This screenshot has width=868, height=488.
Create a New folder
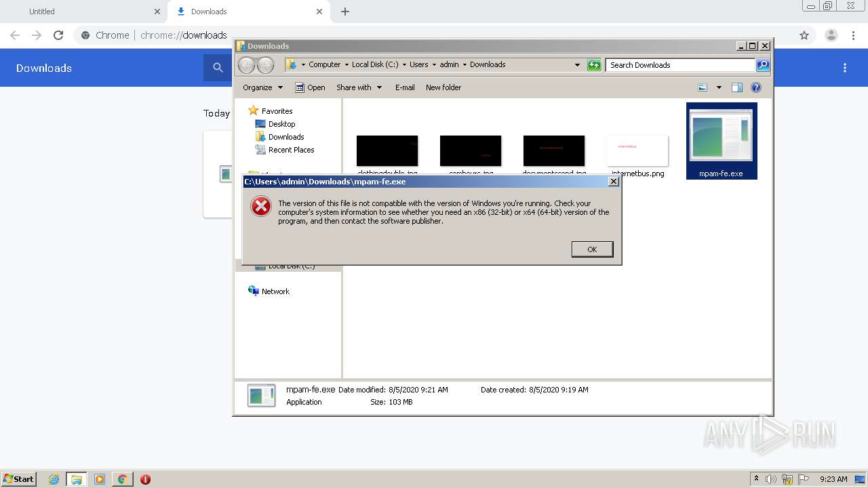[x=443, y=87]
